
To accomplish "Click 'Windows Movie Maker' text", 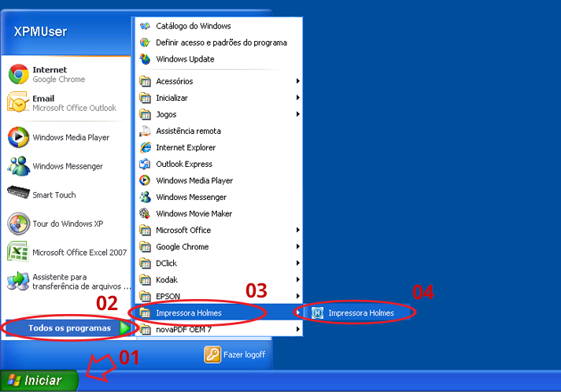I will click(194, 214).
